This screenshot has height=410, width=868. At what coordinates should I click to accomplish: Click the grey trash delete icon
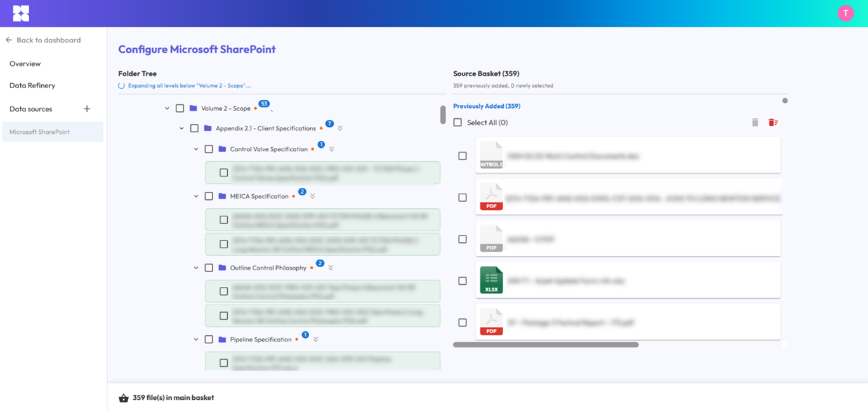click(754, 122)
